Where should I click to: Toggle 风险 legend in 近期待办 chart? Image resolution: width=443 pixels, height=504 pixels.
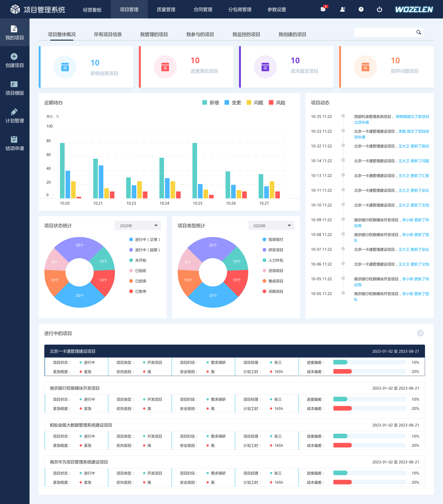pos(277,103)
